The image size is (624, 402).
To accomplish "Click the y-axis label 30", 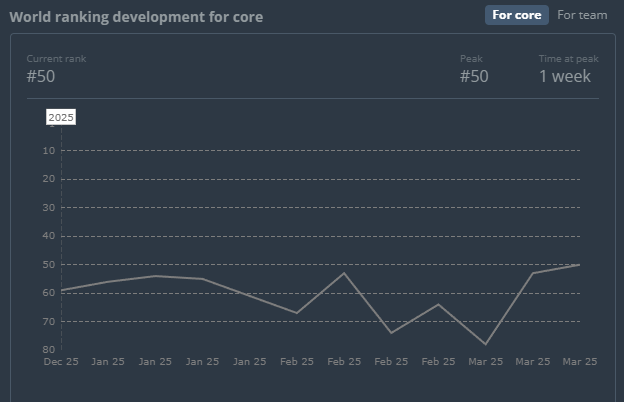I will [49, 207].
